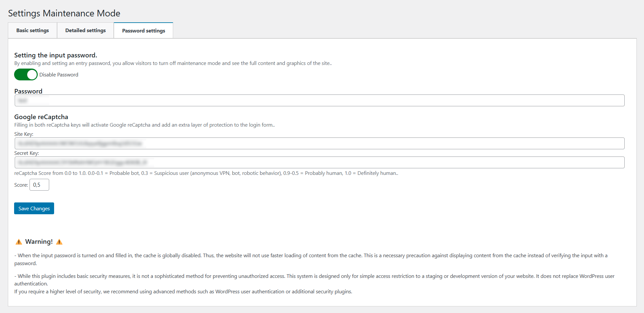
Task: Focus the Score input box
Action: pos(39,185)
